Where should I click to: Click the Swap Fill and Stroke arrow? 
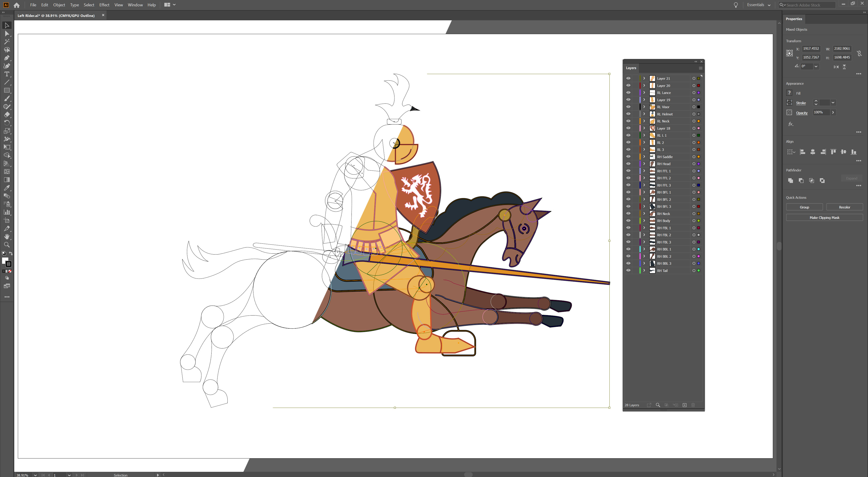(x=11, y=253)
